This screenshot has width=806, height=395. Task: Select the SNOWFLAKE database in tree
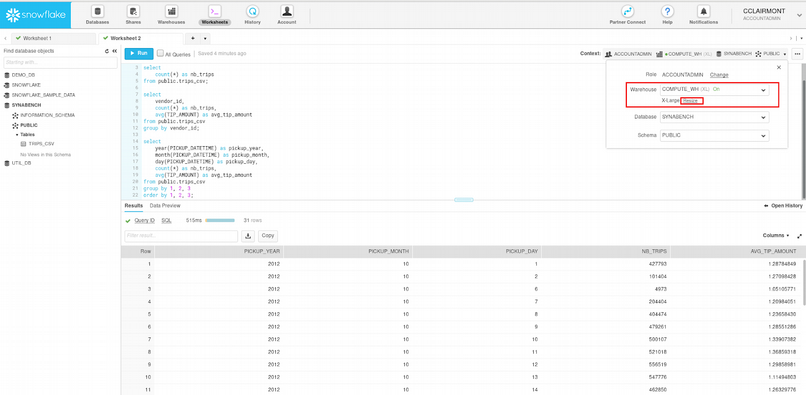[26, 85]
